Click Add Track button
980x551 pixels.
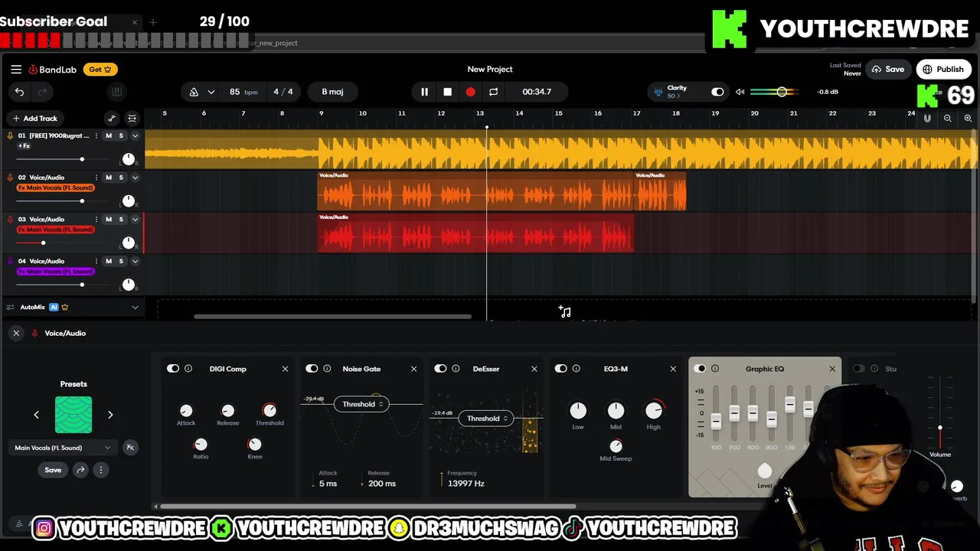(34, 119)
